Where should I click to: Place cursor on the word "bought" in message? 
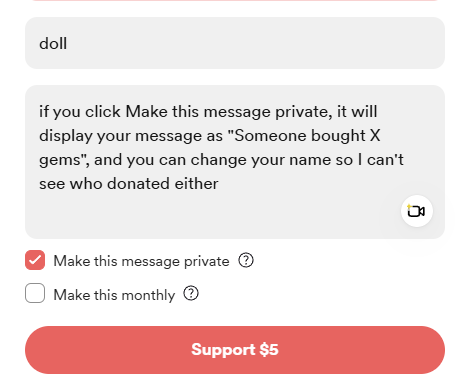point(338,136)
